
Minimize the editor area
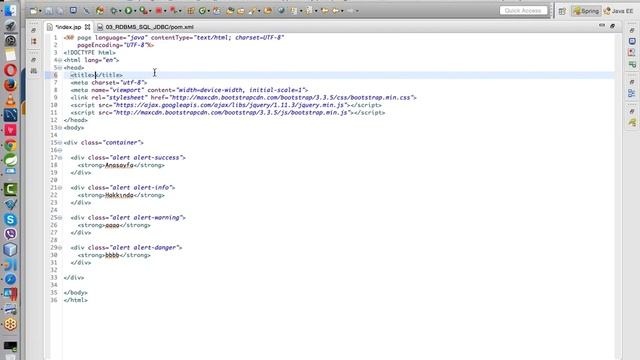coord(602,26)
